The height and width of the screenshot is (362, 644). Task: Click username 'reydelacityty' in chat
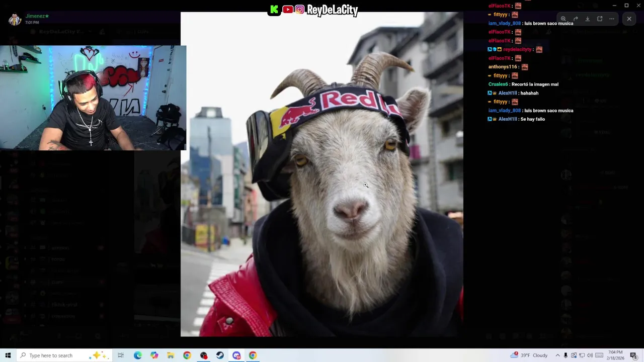(x=517, y=49)
